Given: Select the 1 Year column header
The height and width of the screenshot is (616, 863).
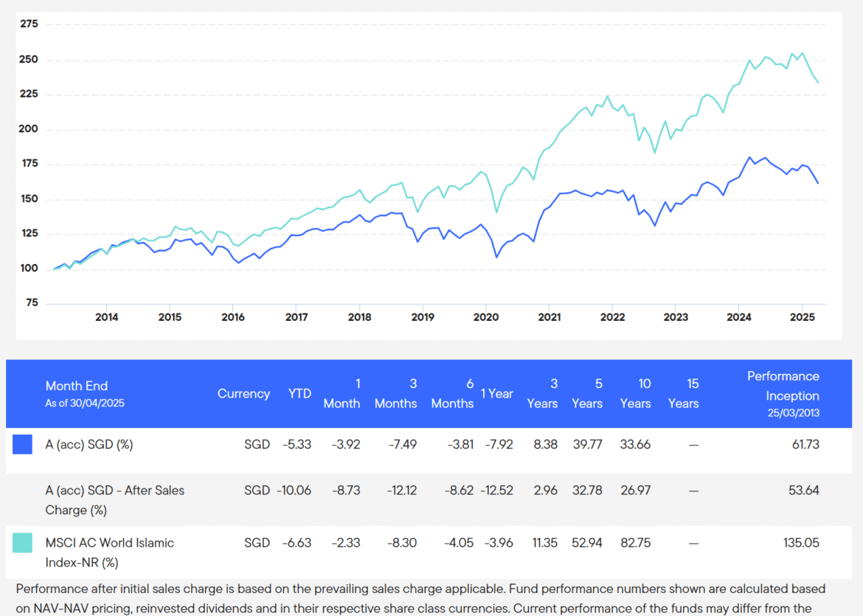Looking at the screenshot, I should [496, 394].
